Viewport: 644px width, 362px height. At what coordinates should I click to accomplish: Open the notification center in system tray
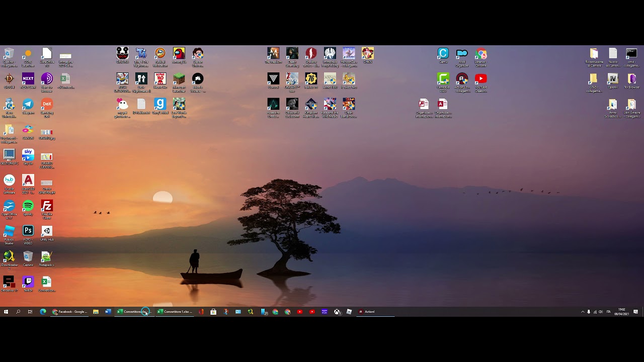(636, 312)
